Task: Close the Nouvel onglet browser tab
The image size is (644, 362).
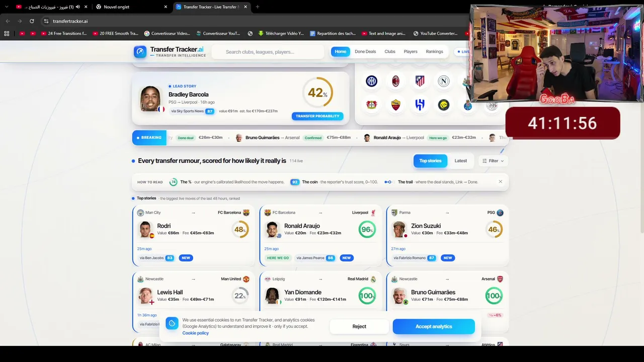Action: [x=166, y=7]
